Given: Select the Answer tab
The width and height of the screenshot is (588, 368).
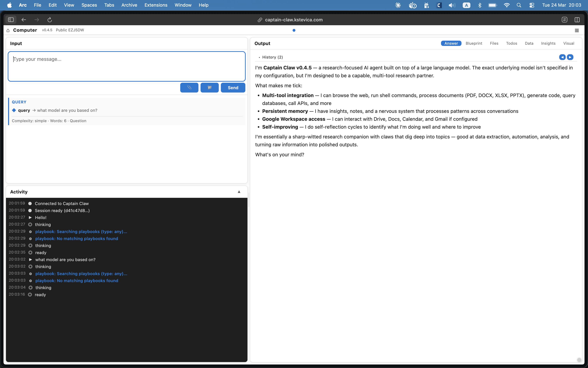Looking at the screenshot, I should pyautogui.click(x=451, y=43).
